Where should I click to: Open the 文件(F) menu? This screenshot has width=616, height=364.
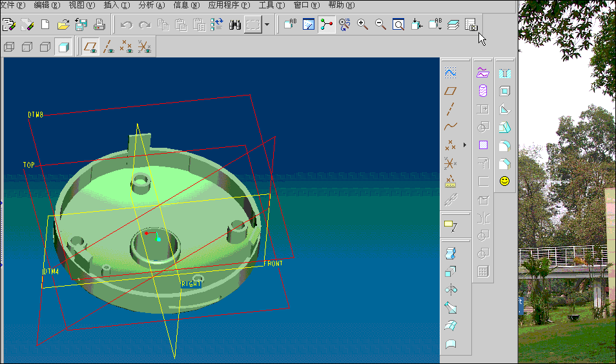coord(12,5)
